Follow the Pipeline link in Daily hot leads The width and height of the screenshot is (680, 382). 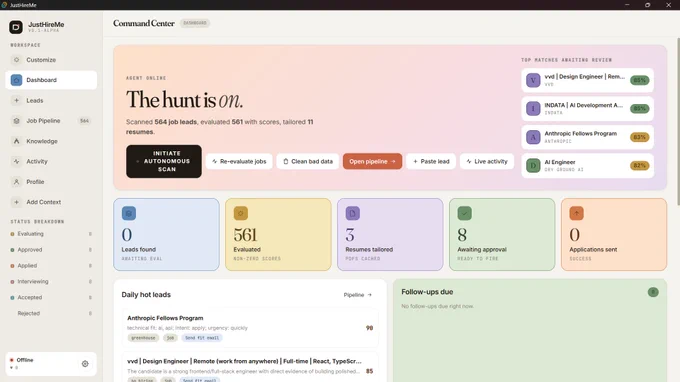[x=358, y=295]
